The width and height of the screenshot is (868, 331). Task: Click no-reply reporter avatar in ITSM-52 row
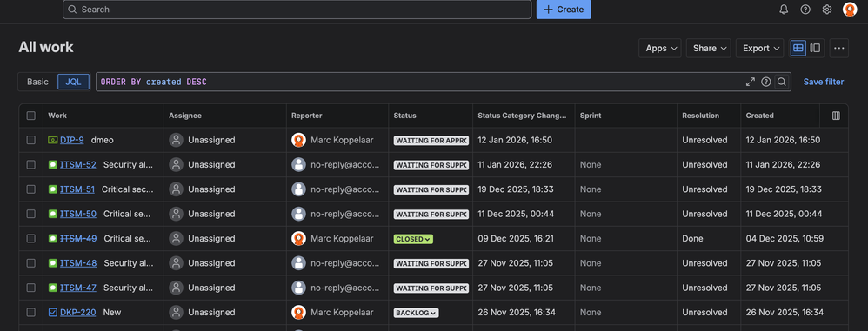click(299, 165)
